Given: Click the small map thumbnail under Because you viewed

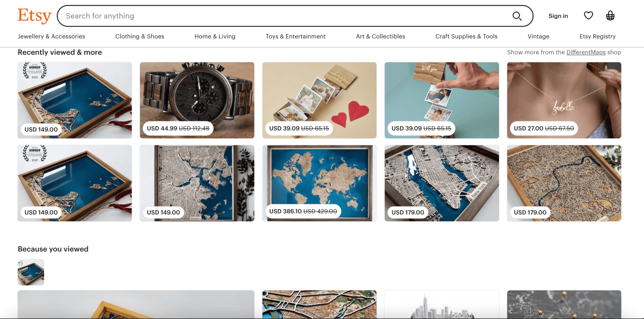Looking at the screenshot, I should [31, 272].
